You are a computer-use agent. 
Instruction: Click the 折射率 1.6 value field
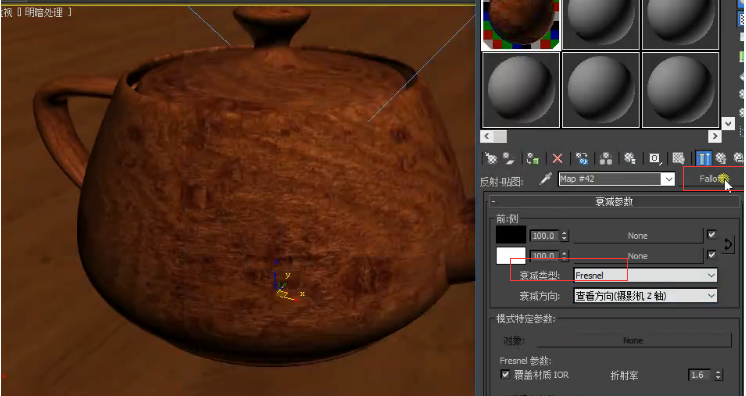coord(700,375)
